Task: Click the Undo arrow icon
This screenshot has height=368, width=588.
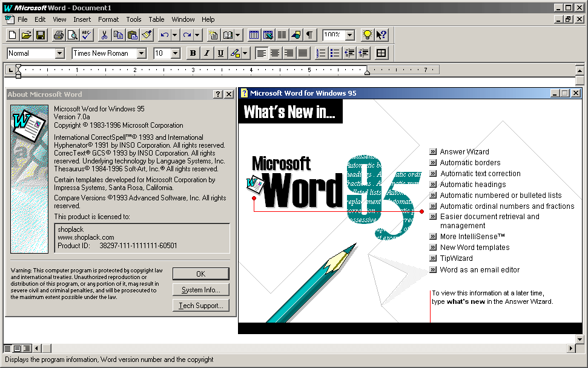Action: click(164, 35)
